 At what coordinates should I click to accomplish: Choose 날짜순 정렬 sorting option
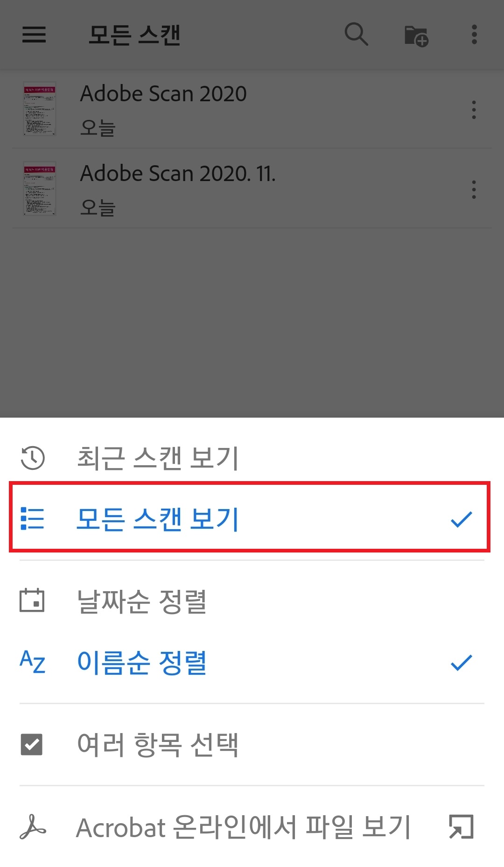[252, 601]
